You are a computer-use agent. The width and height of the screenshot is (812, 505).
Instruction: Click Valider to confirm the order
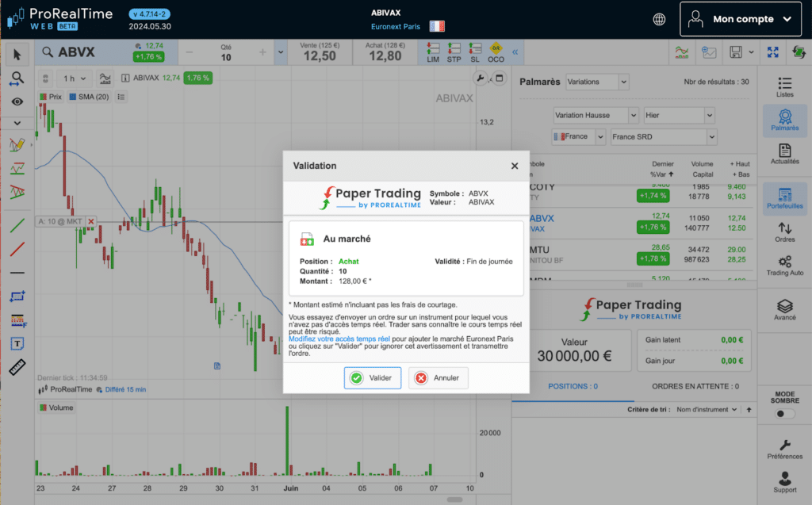373,377
